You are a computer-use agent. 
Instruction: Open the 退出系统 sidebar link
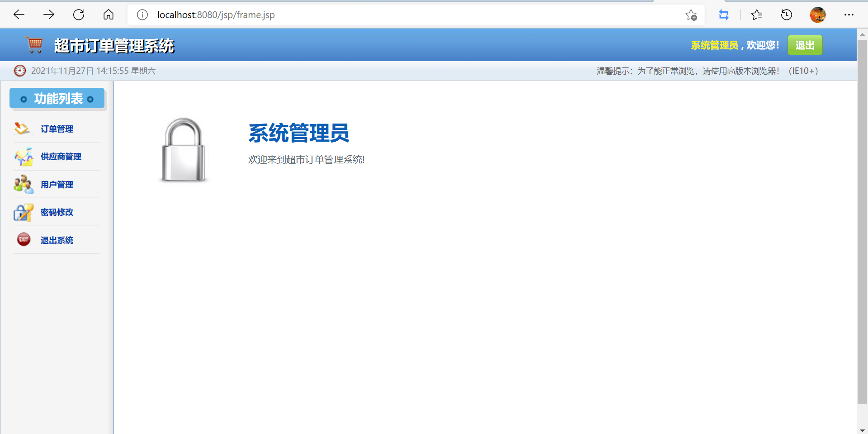[57, 240]
